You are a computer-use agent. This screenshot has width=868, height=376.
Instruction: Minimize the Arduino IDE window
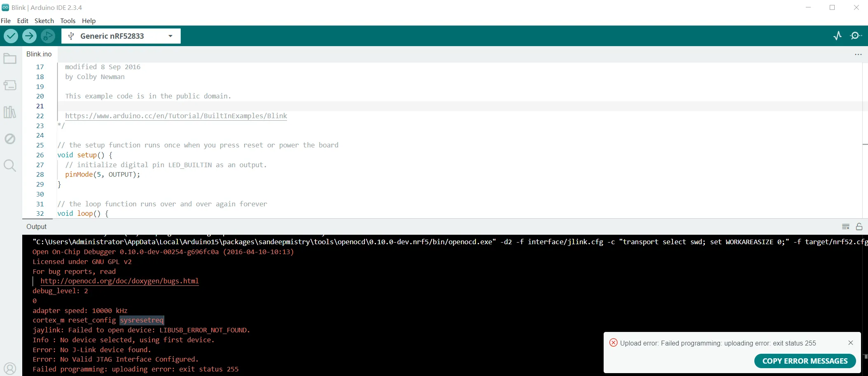click(x=808, y=7)
